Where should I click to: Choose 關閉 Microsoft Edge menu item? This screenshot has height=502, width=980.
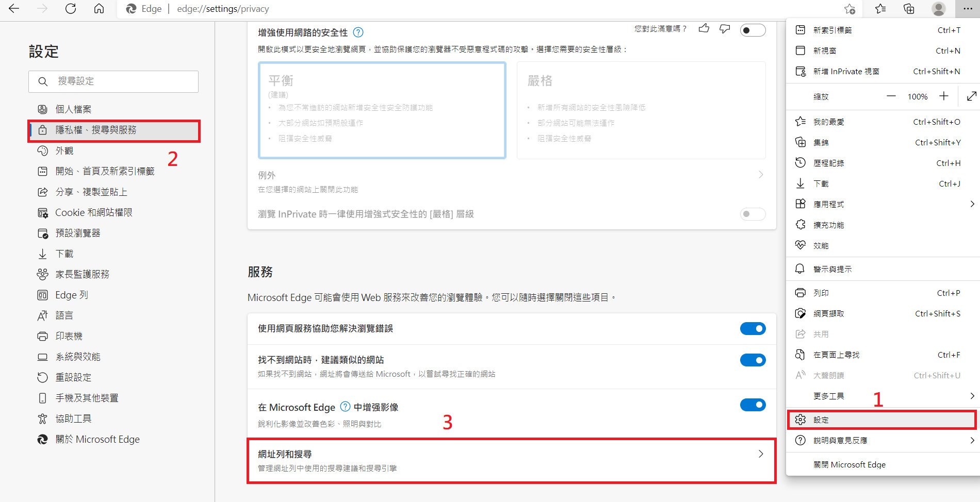tap(883, 464)
